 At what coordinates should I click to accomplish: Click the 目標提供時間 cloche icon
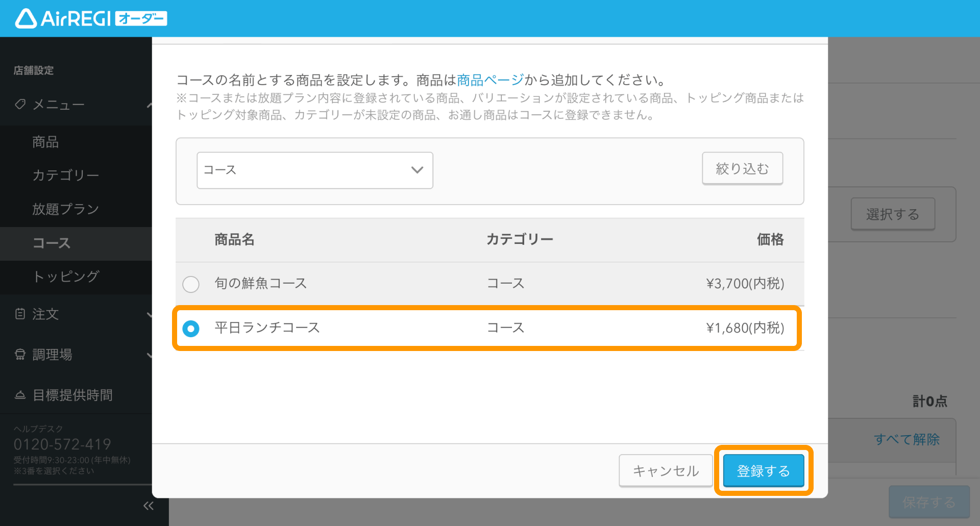tap(20, 395)
